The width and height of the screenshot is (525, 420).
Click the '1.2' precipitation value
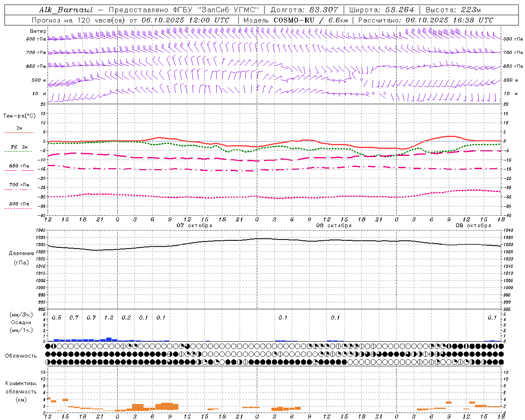(x=109, y=318)
